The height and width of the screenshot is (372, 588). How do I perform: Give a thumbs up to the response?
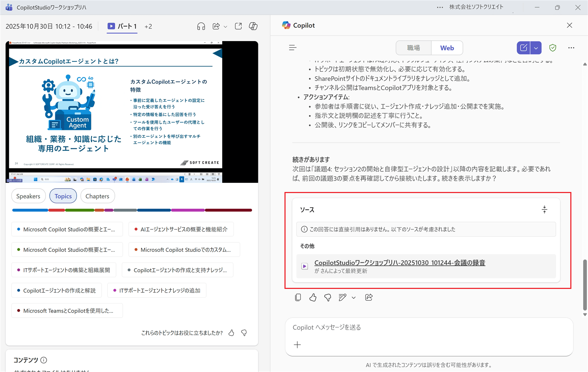(312, 297)
